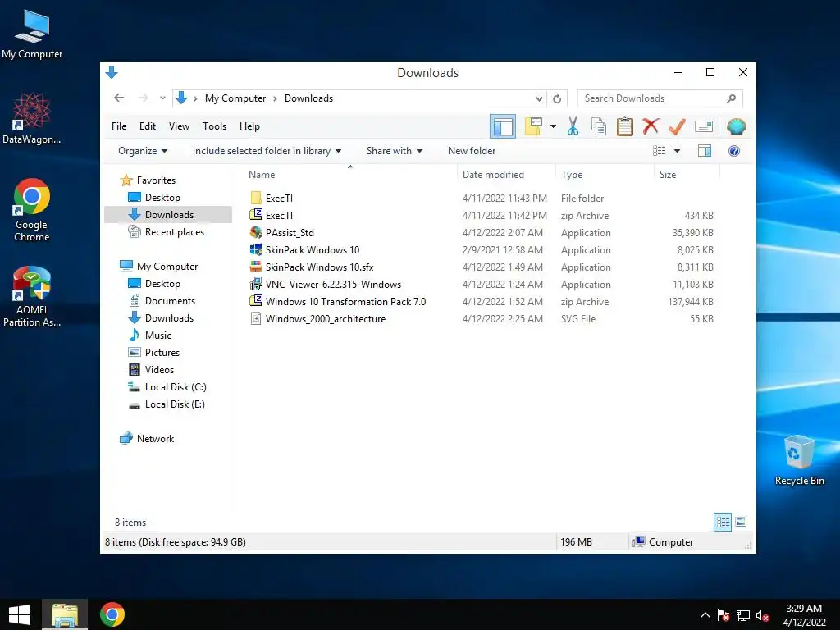This screenshot has width=840, height=630.
Task: Click the muted volume tray icon
Action: (x=762, y=615)
